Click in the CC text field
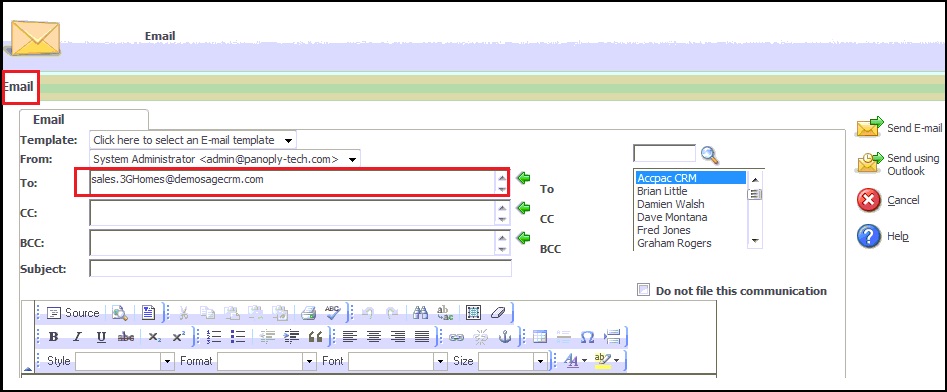 [x=292, y=213]
